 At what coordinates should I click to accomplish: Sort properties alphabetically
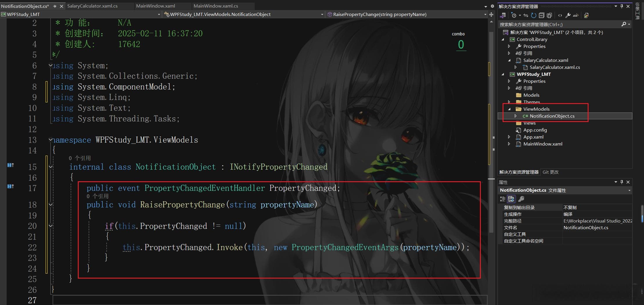point(511,199)
